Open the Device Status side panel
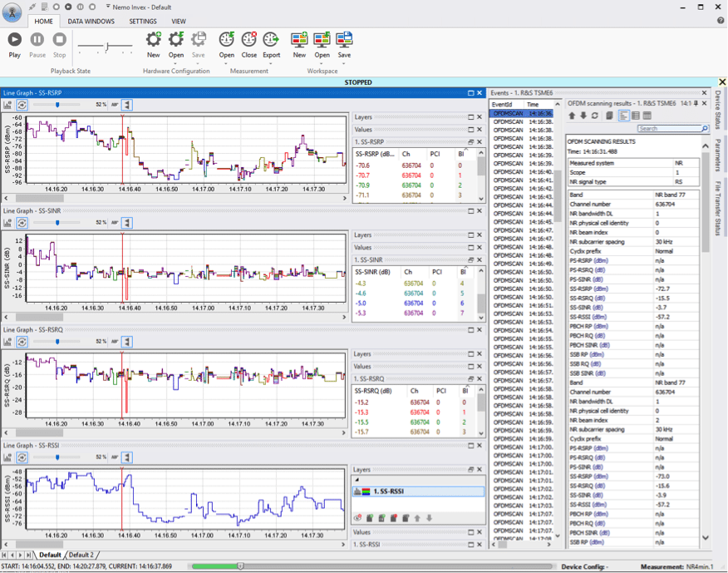The height and width of the screenshot is (573, 728). [x=719, y=110]
